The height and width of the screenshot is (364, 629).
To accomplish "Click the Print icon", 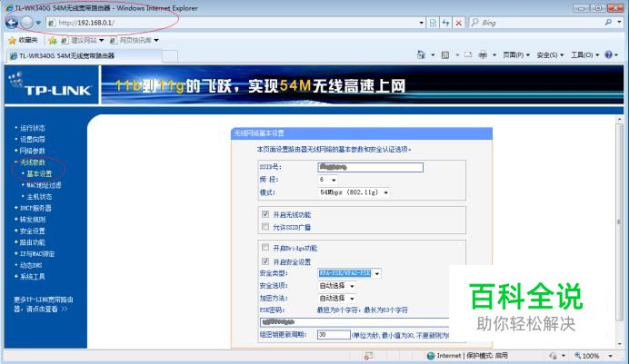I will pos(483,54).
